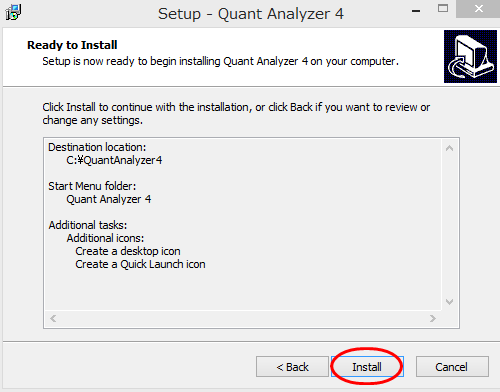
Task: Click the Destination location path C:¥QuantAnalyzer4
Action: (x=114, y=160)
